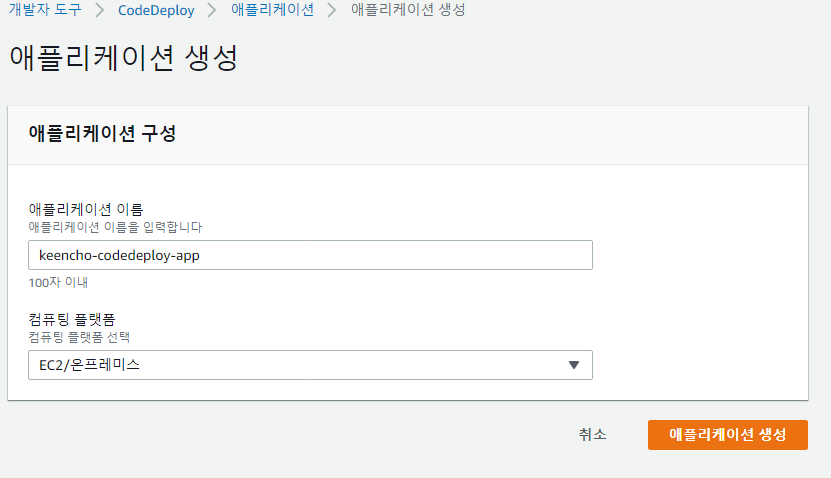Click the chevron right after CodeDeploy breadcrumb
The width and height of the screenshot is (831, 478).
[214, 10]
